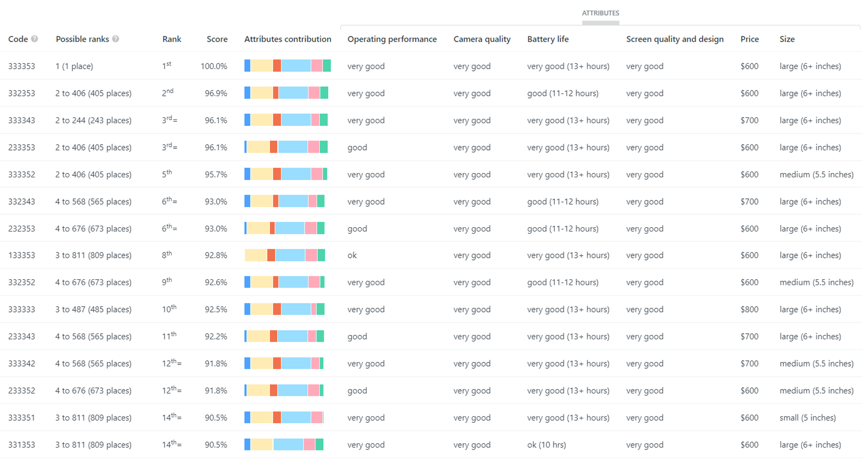This screenshot has width=868, height=463.
Task: Click the contribution bar for code 133353
Action: 285,255
